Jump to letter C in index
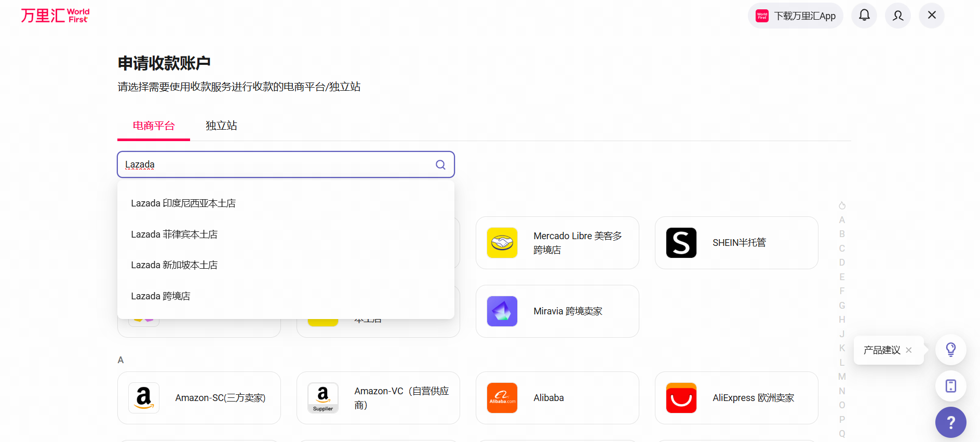 click(x=842, y=248)
